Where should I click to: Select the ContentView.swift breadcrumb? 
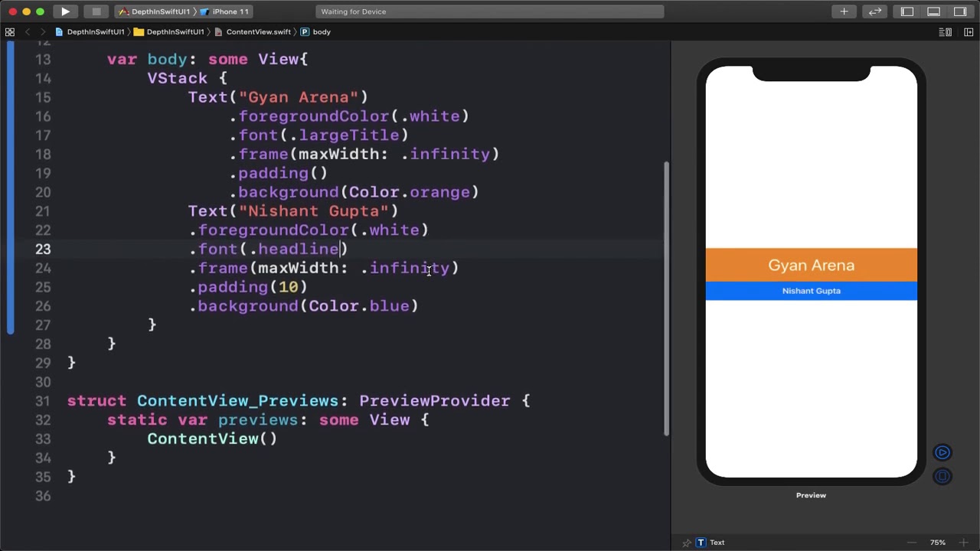253,32
